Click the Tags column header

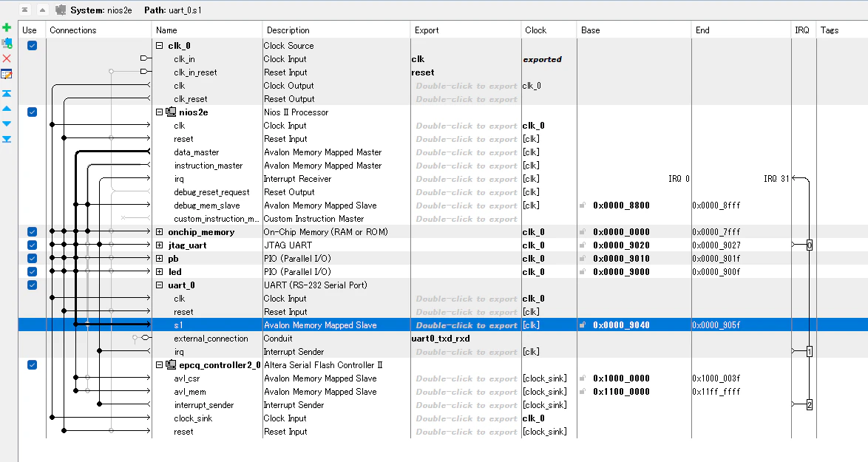[842, 30]
